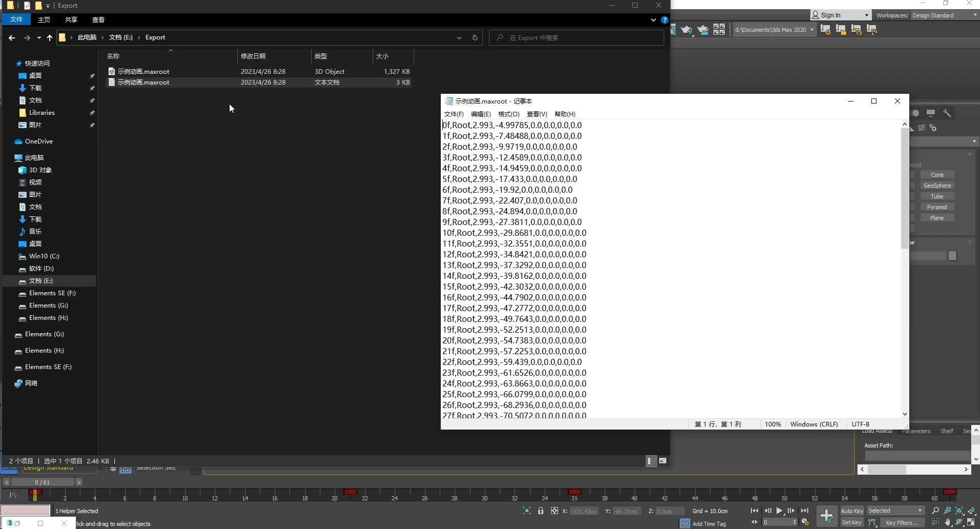Open Notepad 格式(O) menu
Screen dimensions: 980x529
tap(508, 114)
